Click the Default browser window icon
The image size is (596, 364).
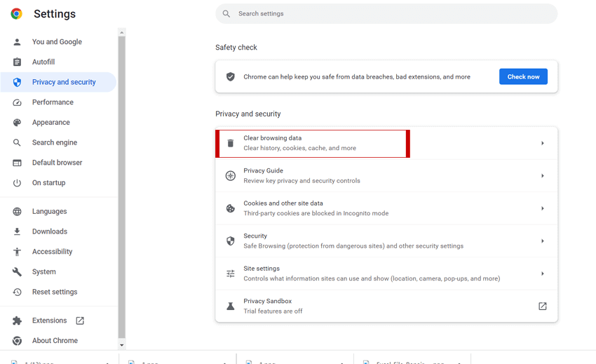pyautogui.click(x=17, y=163)
